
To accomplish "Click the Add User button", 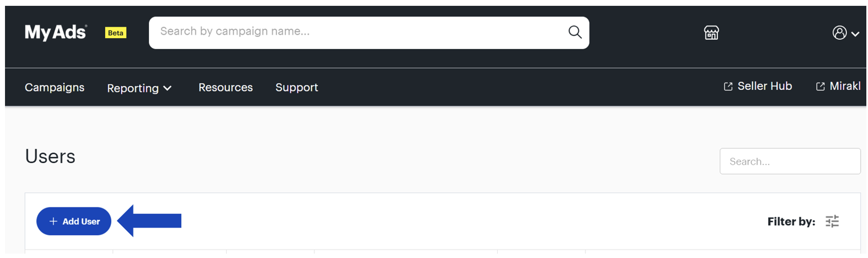I will pyautogui.click(x=74, y=221).
